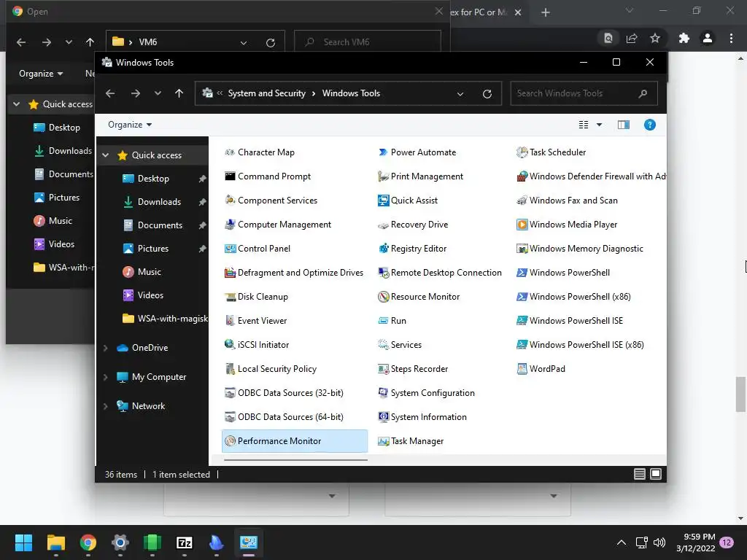Select Computer Management entry
The width and height of the screenshot is (747, 560).
coord(278,225)
